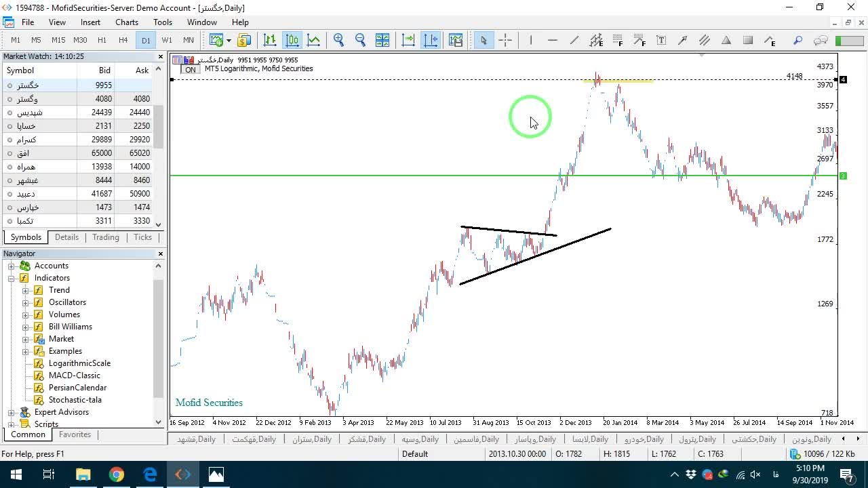Open the New Chart dropdown arrow

pos(229,40)
